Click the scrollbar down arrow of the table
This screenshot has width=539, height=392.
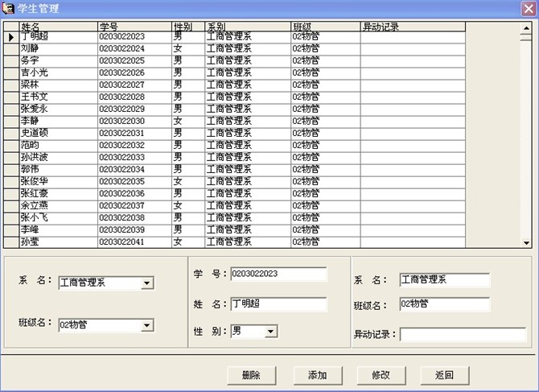tap(526, 243)
